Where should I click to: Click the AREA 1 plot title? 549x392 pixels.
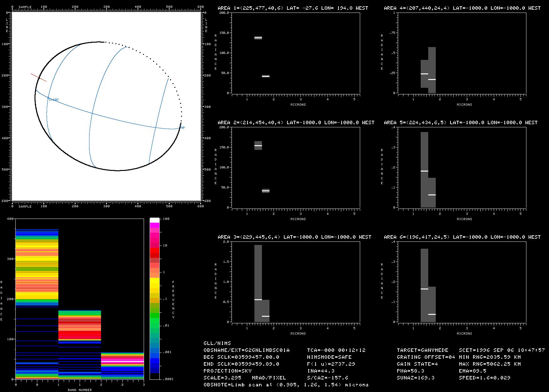point(293,8)
